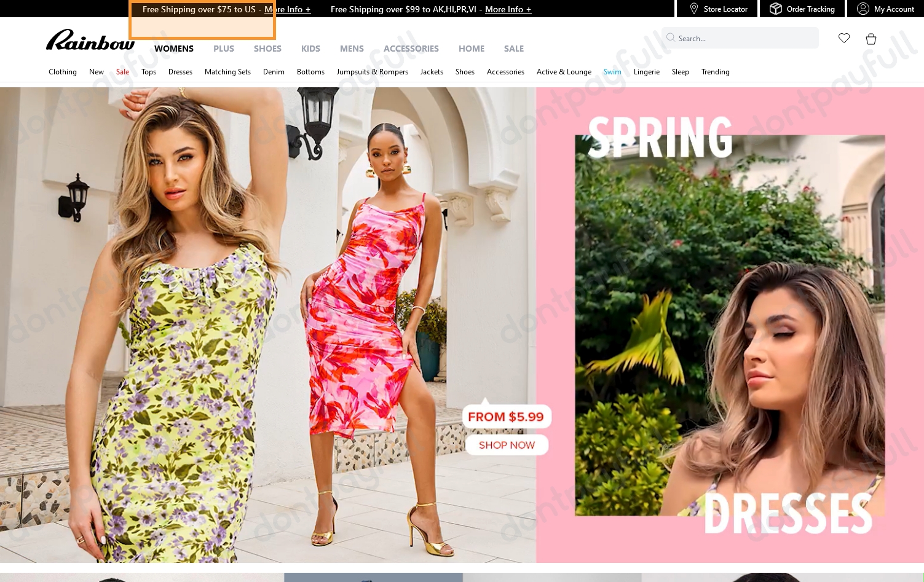Click Free Shipping over $99 to AK,HI,PR,VI text
The height and width of the screenshot is (582, 924).
tap(403, 9)
